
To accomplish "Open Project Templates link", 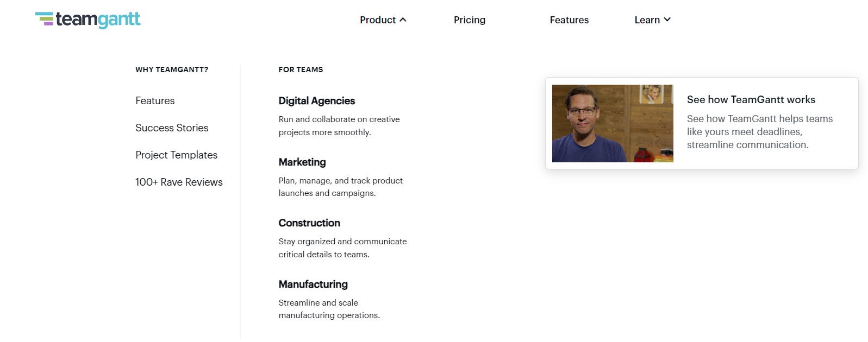I will (176, 155).
